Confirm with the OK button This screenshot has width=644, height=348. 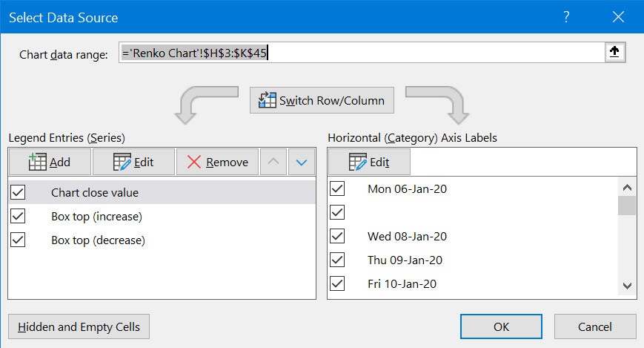(x=501, y=326)
